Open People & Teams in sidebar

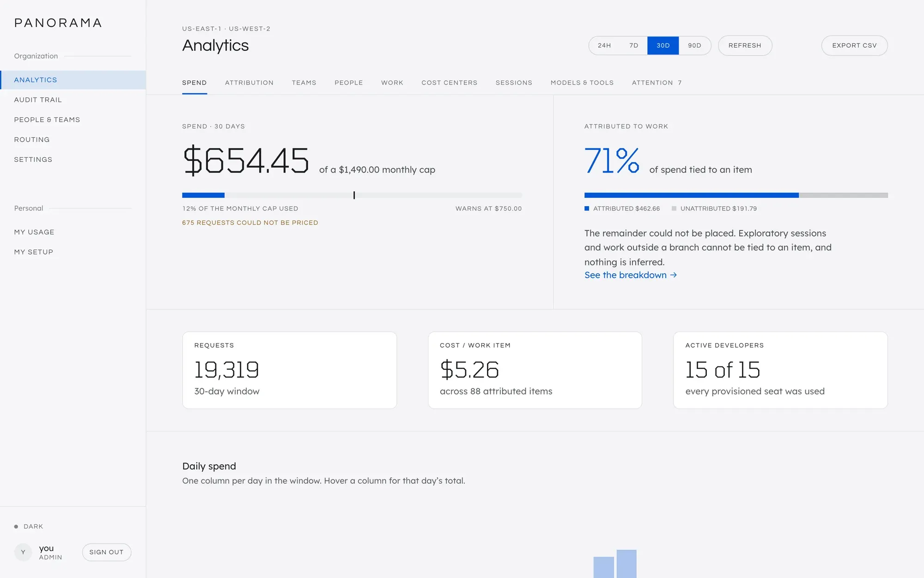coord(73,120)
